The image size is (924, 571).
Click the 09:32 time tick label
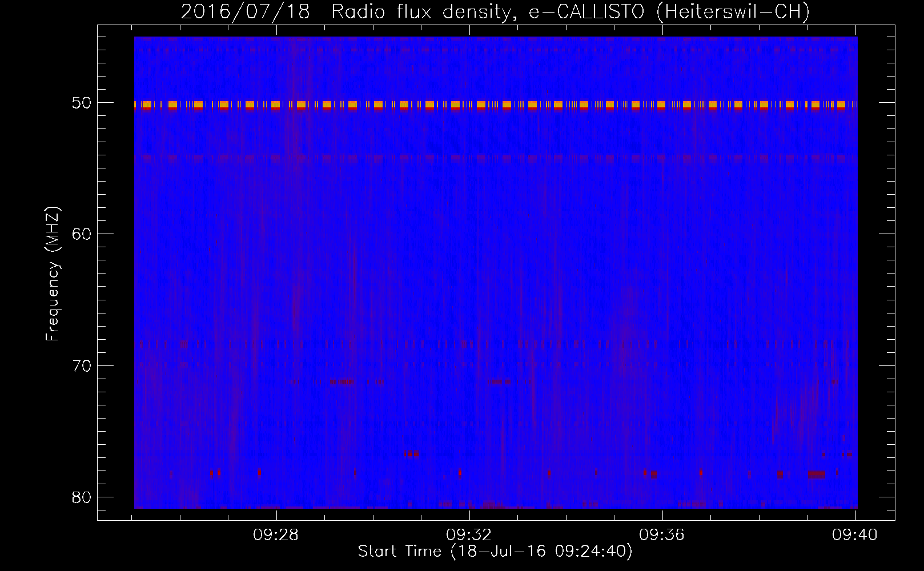pyautogui.click(x=469, y=535)
